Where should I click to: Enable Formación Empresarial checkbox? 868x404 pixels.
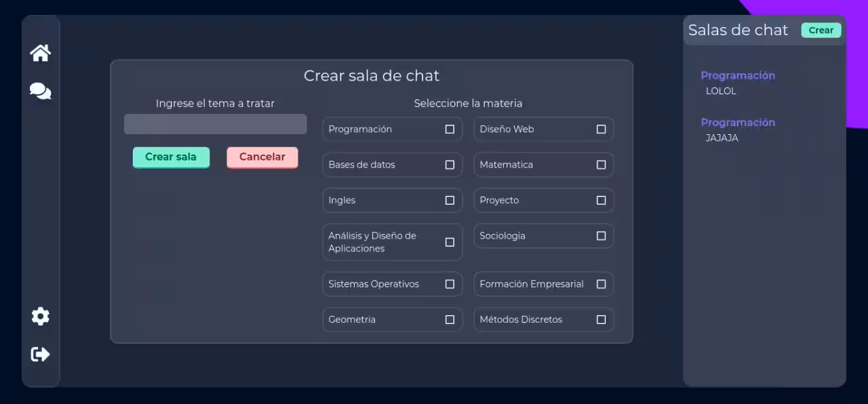click(601, 284)
